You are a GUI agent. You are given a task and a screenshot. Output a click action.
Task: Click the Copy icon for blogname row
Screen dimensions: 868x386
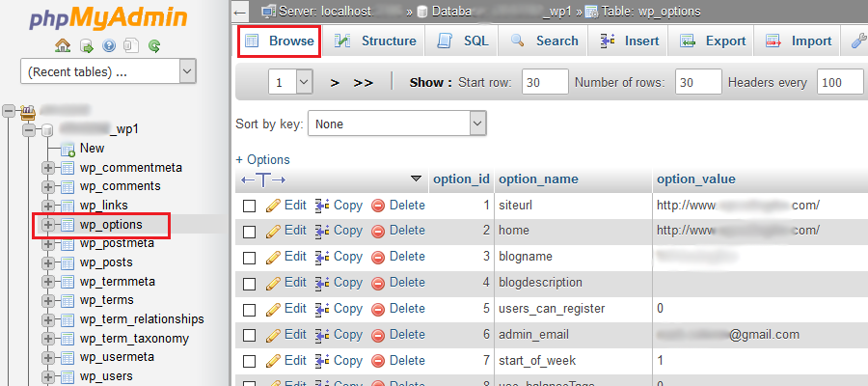pos(322,257)
